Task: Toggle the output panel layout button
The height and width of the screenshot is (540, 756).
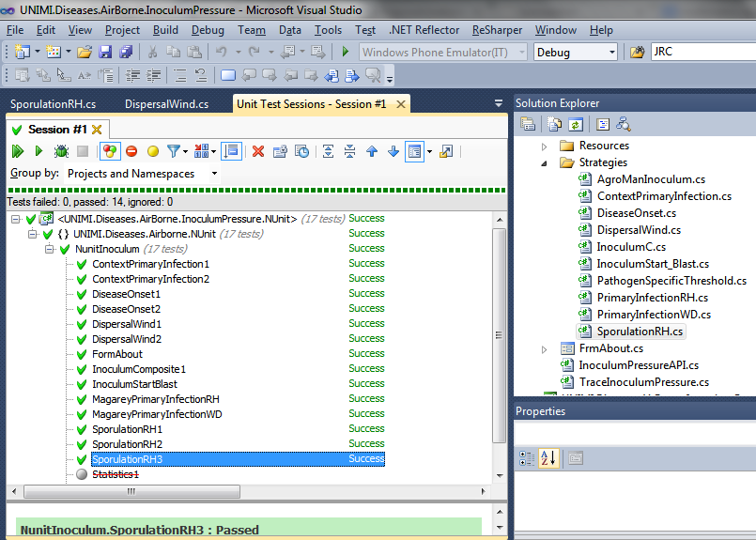Action: click(415, 151)
